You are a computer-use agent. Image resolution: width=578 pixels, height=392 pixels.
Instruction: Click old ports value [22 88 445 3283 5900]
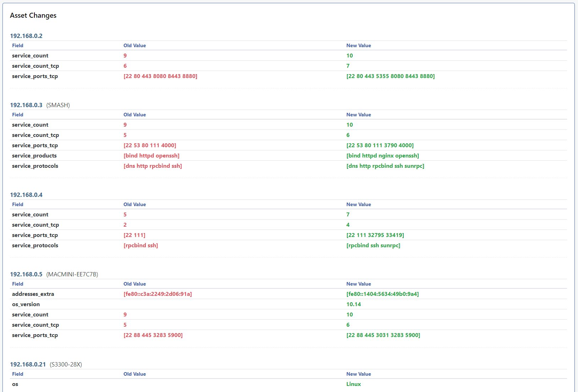tap(153, 335)
